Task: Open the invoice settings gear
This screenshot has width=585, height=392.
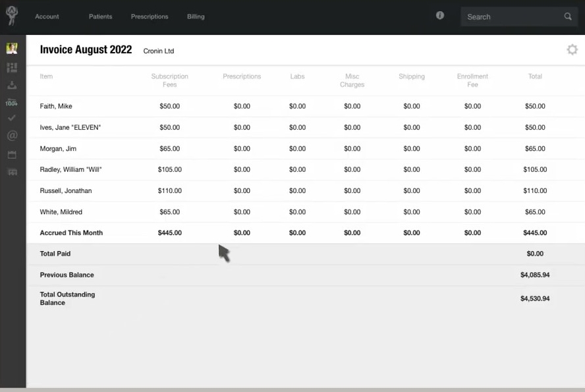Action: point(572,49)
